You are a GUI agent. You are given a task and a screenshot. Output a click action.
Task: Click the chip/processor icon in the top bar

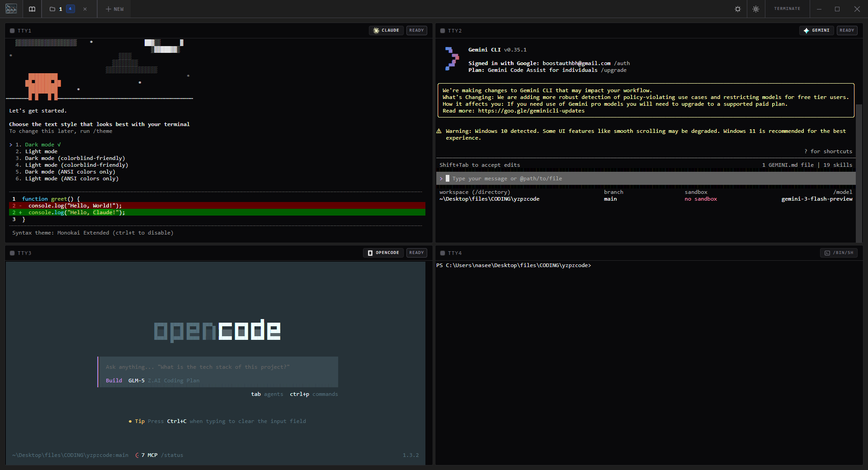click(738, 9)
